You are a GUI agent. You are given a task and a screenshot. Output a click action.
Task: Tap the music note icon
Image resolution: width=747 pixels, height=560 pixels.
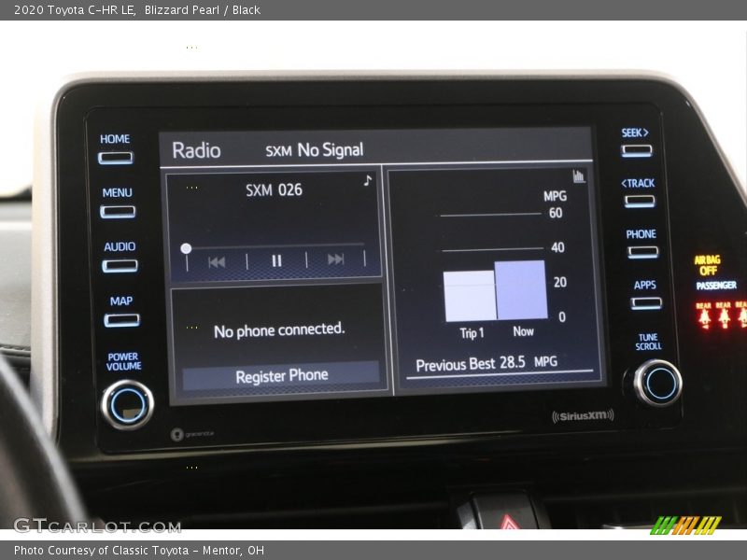click(x=368, y=181)
